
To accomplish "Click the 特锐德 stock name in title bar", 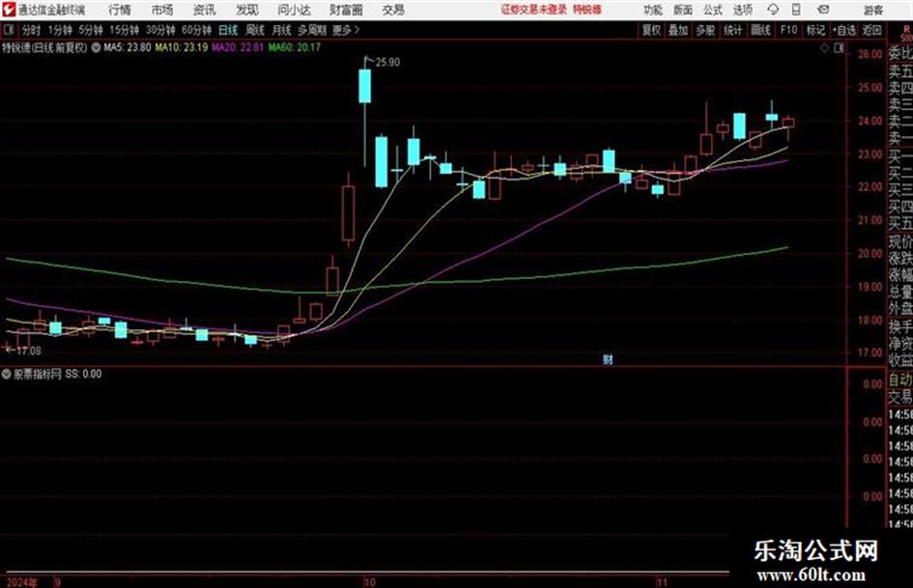I will 587,10.
